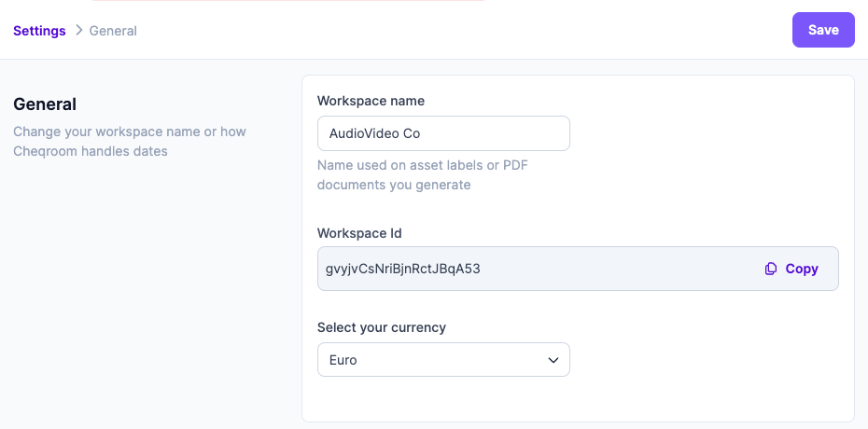Click the Workspace name label

(371, 101)
